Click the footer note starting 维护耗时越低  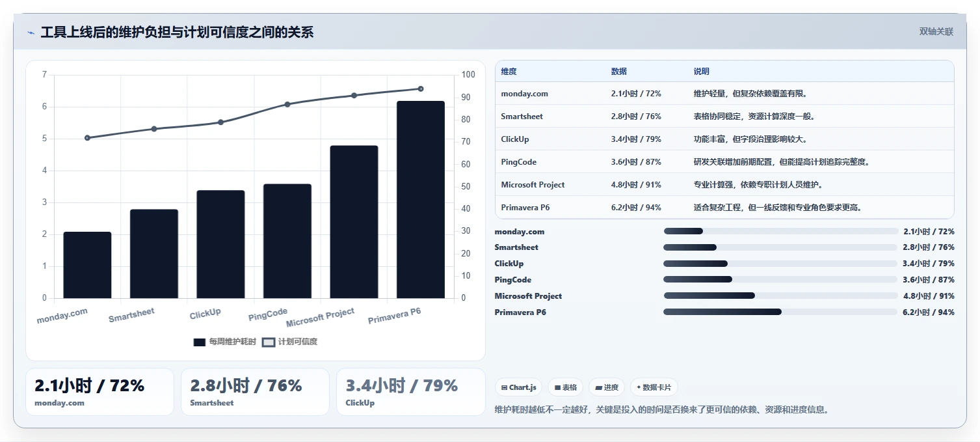pyautogui.click(x=662, y=409)
